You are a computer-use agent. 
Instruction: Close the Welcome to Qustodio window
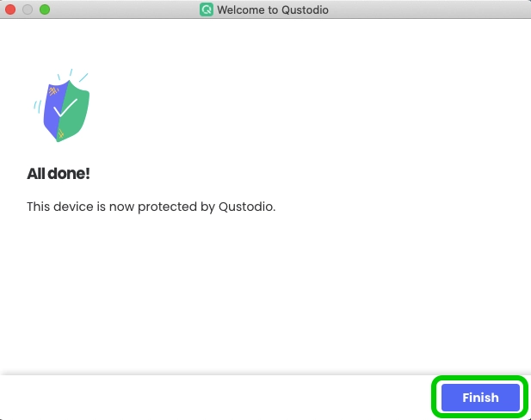click(x=10, y=9)
